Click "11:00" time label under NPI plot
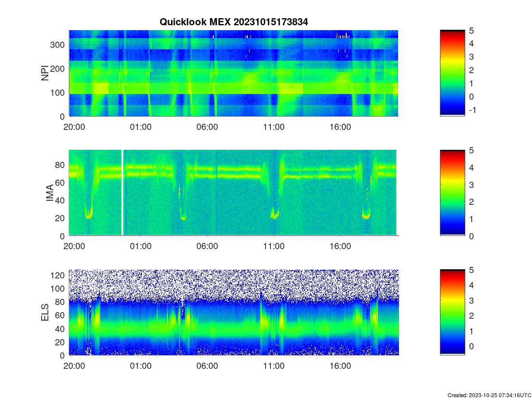This screenshot has height=399, width=532. [274, 127]
